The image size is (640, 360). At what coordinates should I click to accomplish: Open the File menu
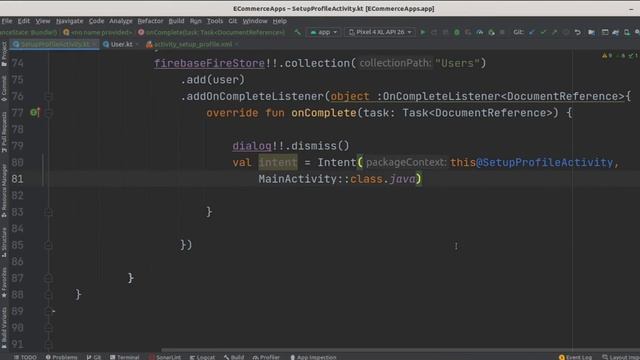pyautogui.click(x=7, y=21)
